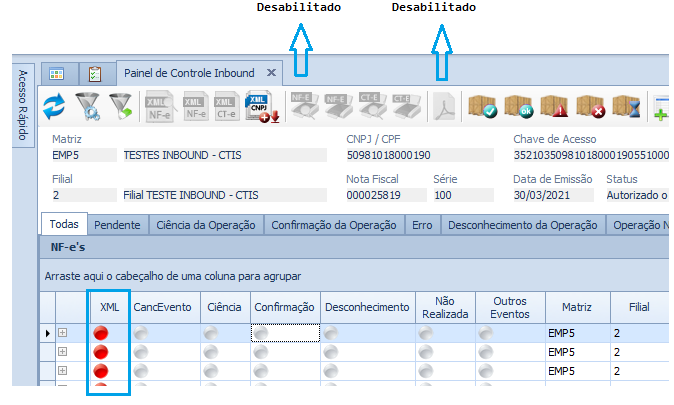Switch to the Erro tab

[422, 225]
